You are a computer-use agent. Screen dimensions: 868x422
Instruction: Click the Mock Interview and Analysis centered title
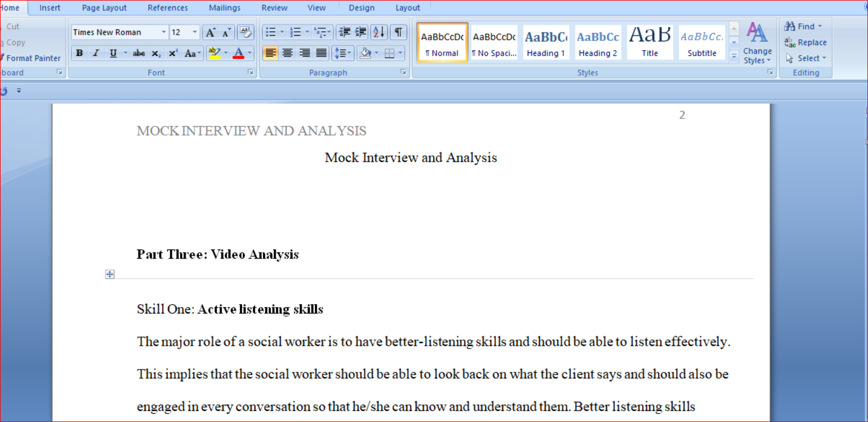[x=411, y=158]
